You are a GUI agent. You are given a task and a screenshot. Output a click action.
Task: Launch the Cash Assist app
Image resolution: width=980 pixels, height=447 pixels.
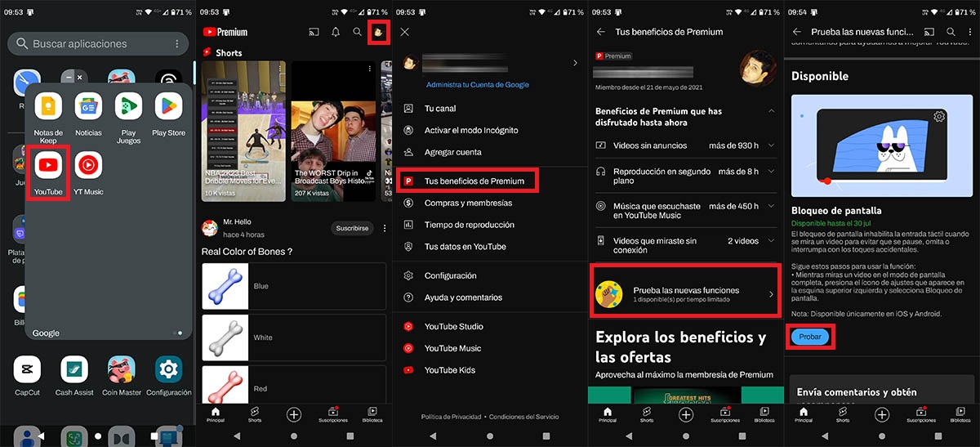point(74,370)
